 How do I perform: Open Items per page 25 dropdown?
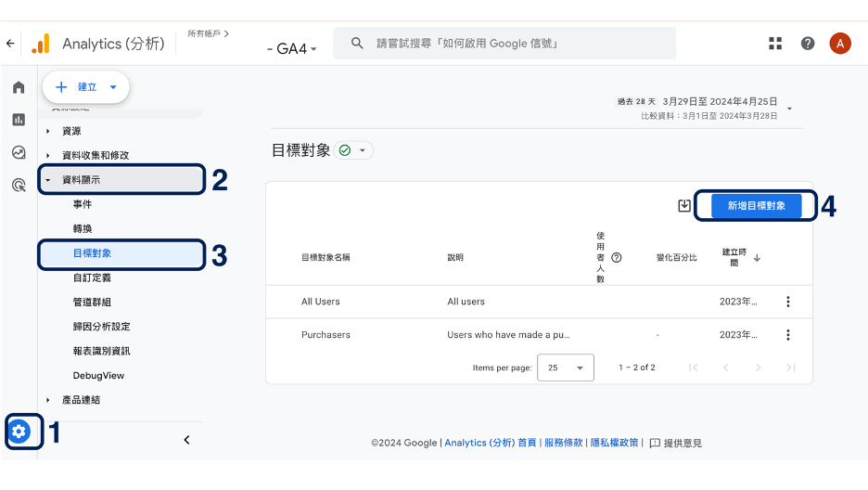pos(565,367)
